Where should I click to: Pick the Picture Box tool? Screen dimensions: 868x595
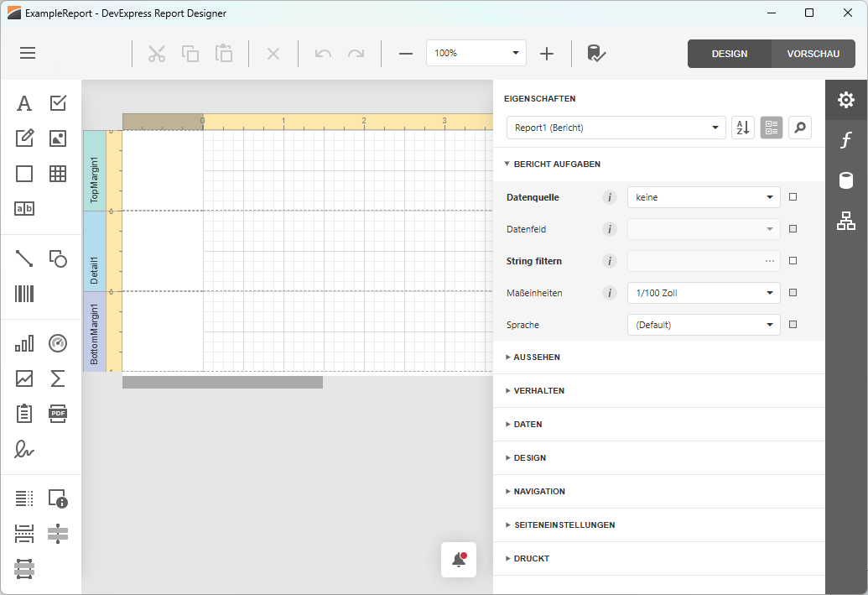click(57, 138)
